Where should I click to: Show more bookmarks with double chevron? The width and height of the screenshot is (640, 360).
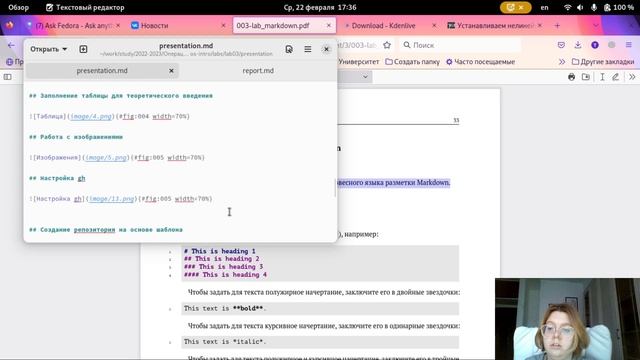click(x=562, y=62)
